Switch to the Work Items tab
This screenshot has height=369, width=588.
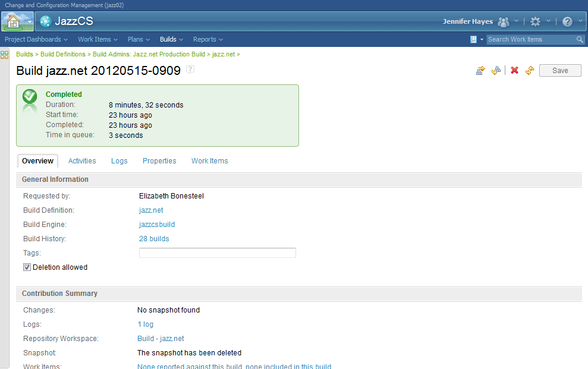pos(210,161)
